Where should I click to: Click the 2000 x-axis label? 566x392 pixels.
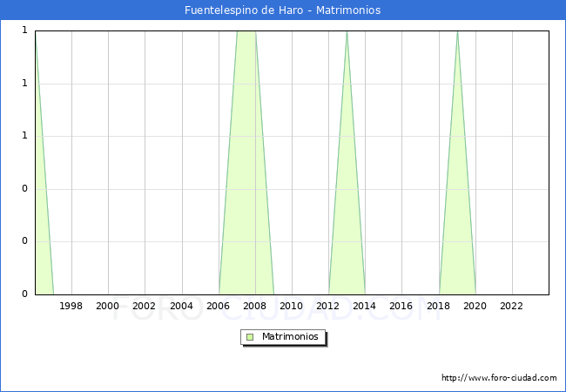click(108, 306)
